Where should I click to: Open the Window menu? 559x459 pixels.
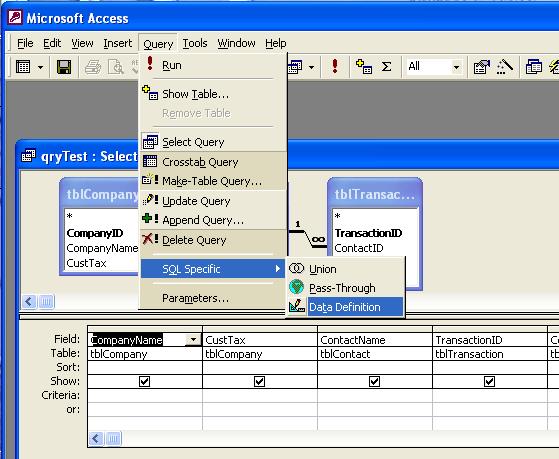pyautogui.click(x=236, y=43)
